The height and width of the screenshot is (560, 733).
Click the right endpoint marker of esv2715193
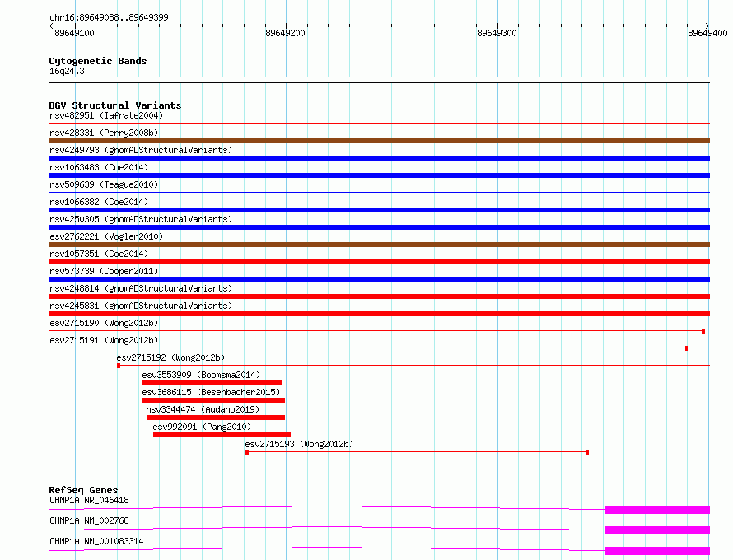coord(587,452)
